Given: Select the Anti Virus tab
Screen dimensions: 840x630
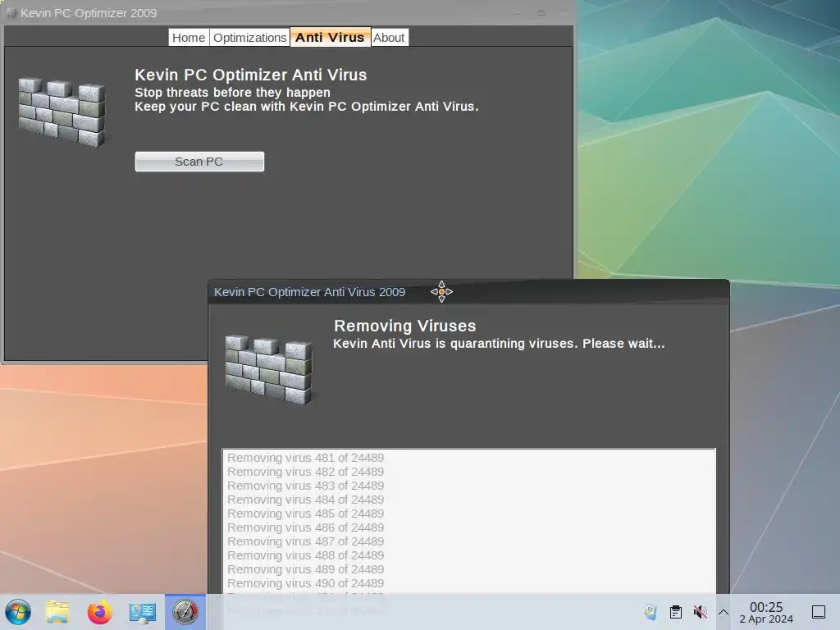Looking at the screenshot, I should tap(330, 37).
